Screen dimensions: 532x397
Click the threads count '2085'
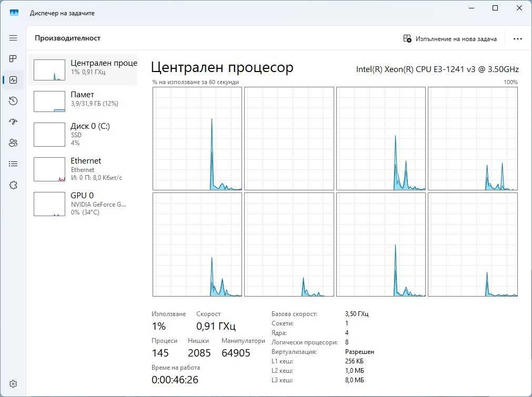pos(199,353)
